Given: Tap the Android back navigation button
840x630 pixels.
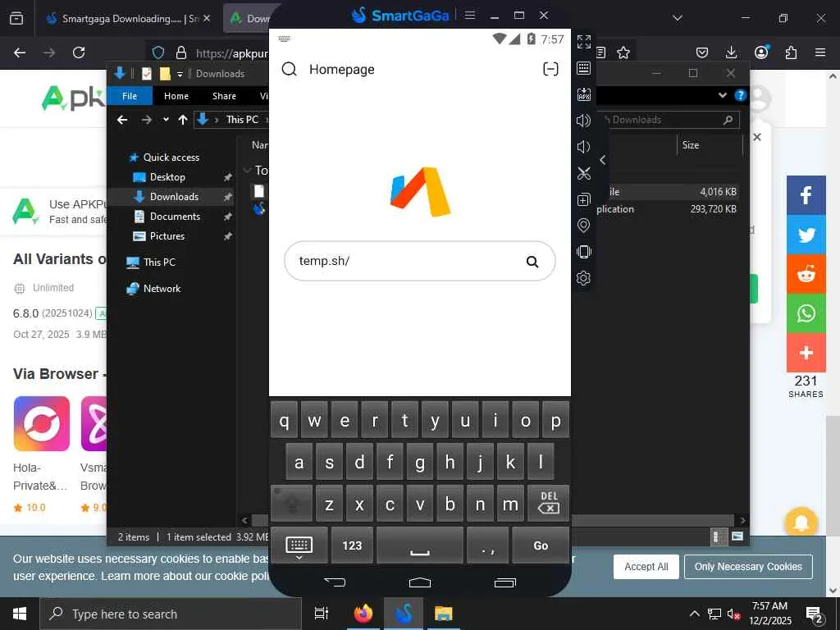Looking at the screenshot, I should [335, 582].
